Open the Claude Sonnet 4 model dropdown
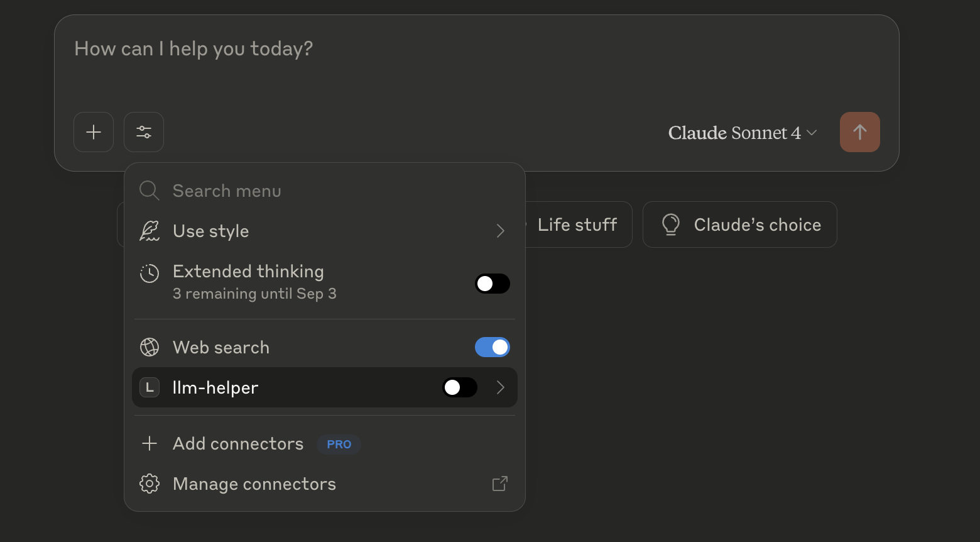This screenshot has height=542, width=980. click(x=743, y=133)
